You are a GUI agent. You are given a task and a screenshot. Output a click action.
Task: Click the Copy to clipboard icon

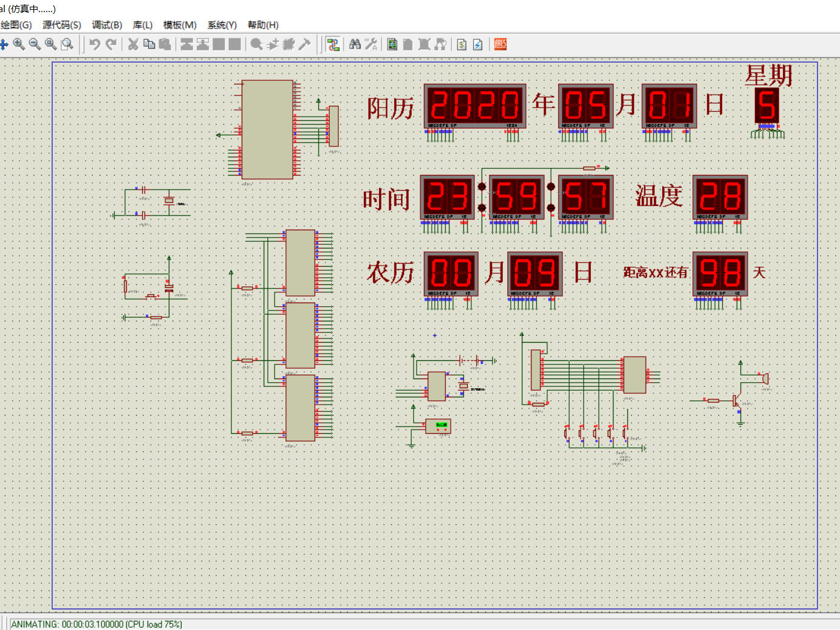(149, 44)
